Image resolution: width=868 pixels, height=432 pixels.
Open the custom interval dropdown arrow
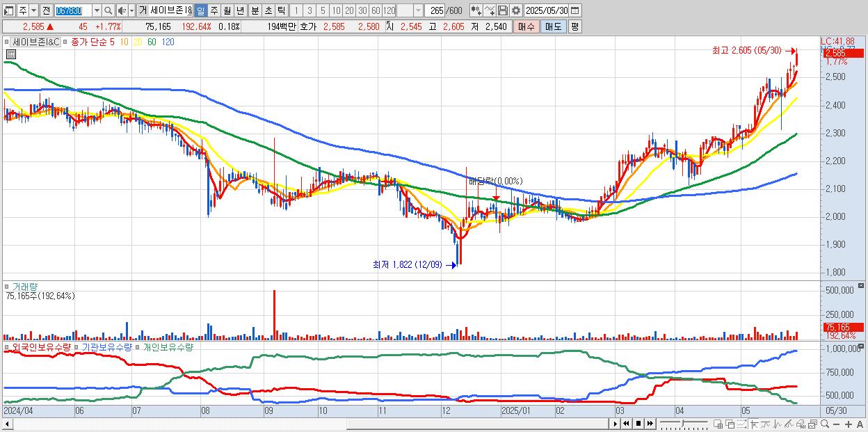(x=418, y=10)
